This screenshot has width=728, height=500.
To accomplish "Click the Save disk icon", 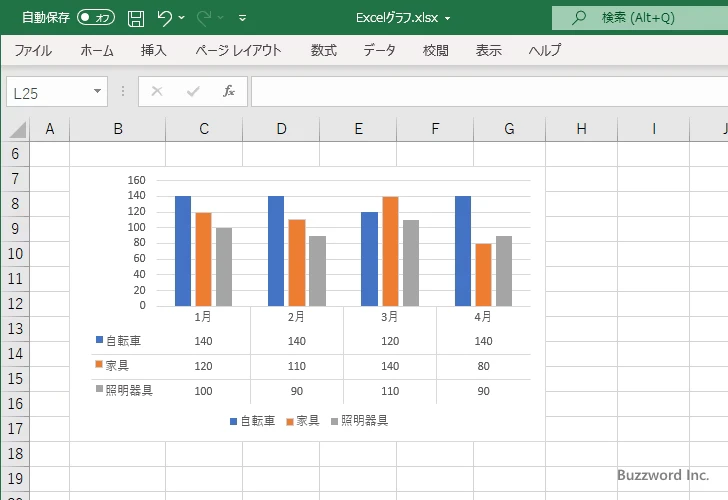I will [136, 18].
